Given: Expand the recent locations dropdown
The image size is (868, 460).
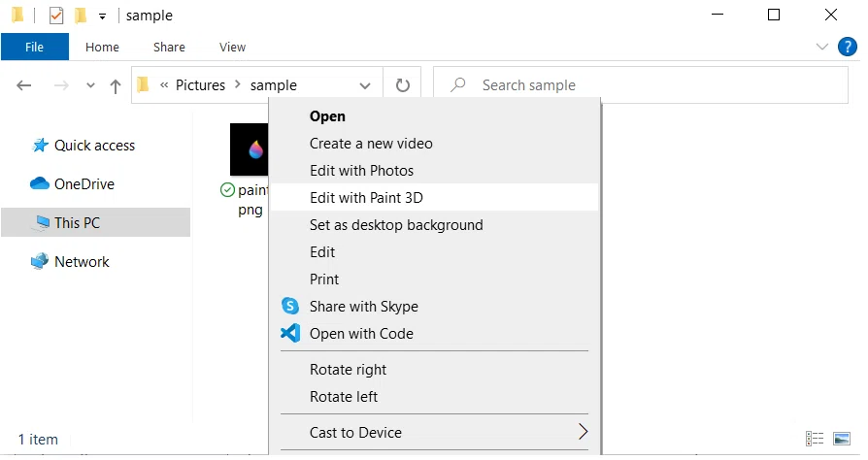Looking at the screenshot, I should (91, 85).
